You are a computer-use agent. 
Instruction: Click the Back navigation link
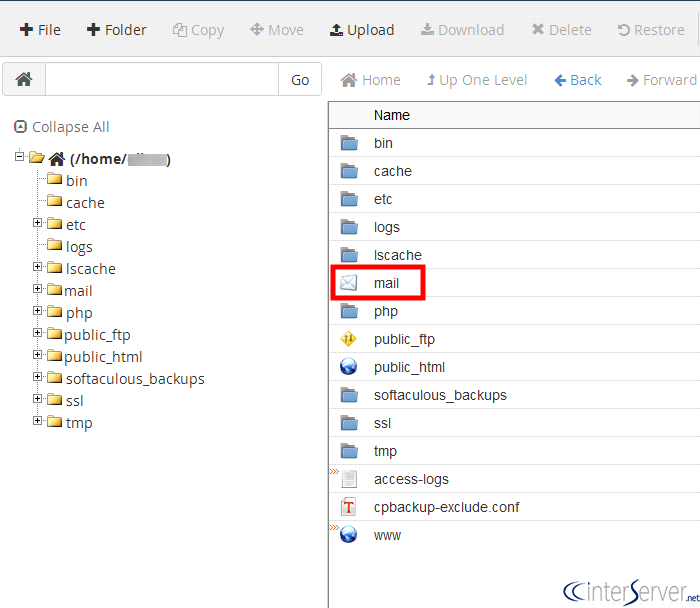[578, 80]
